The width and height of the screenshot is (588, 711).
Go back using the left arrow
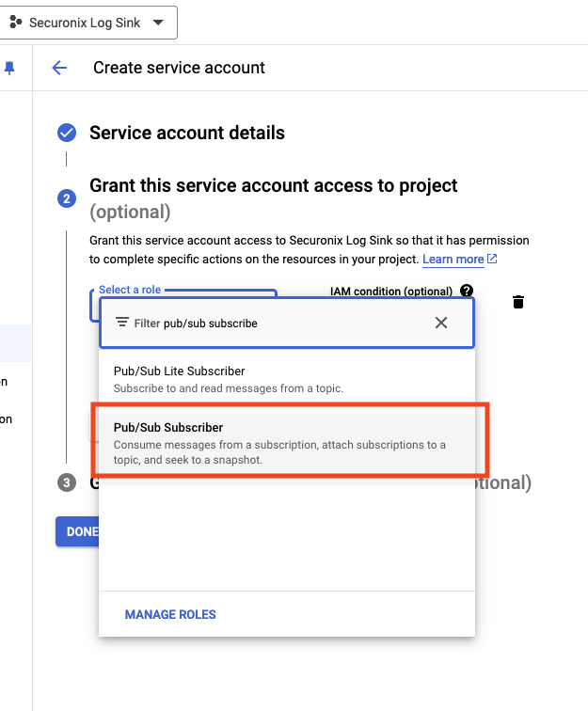pos(59,68)
